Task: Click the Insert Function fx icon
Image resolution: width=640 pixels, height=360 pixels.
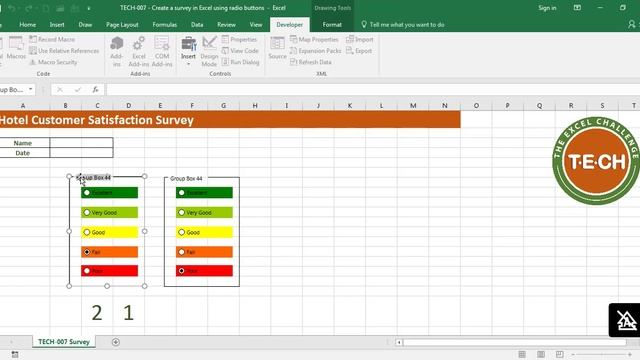Action: point(96,89)
